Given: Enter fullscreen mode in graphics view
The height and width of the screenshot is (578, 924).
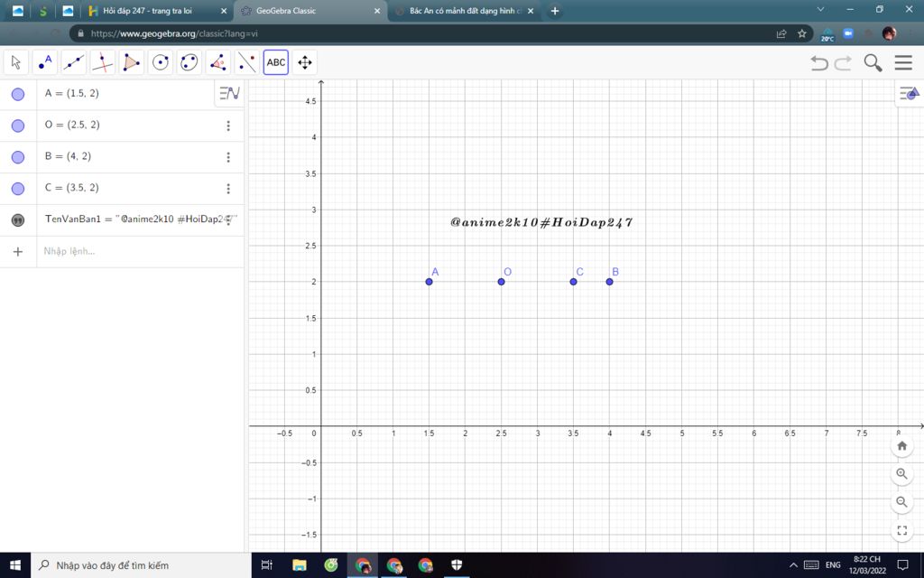Looking at the screenshot, I should pyautogui.click(x=901, y=530).
